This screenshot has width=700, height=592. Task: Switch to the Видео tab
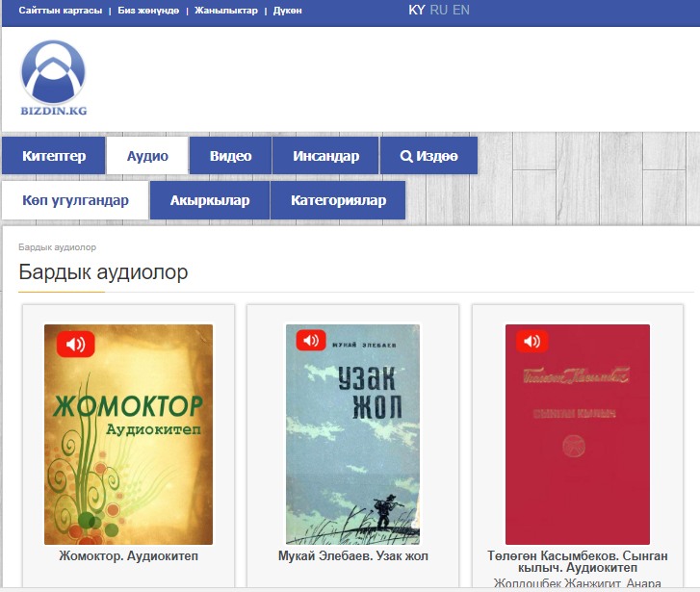click(x=230, y=156)
